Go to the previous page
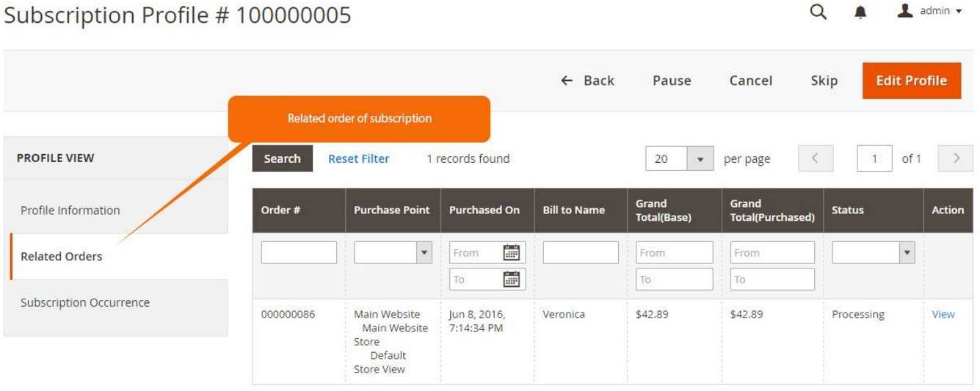This screenshot has height=391, width=980. pyautogui.click(x=814, y=158)
